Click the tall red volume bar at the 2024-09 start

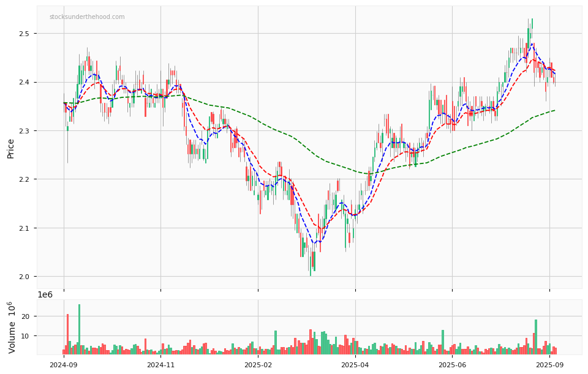pos(67,334)
